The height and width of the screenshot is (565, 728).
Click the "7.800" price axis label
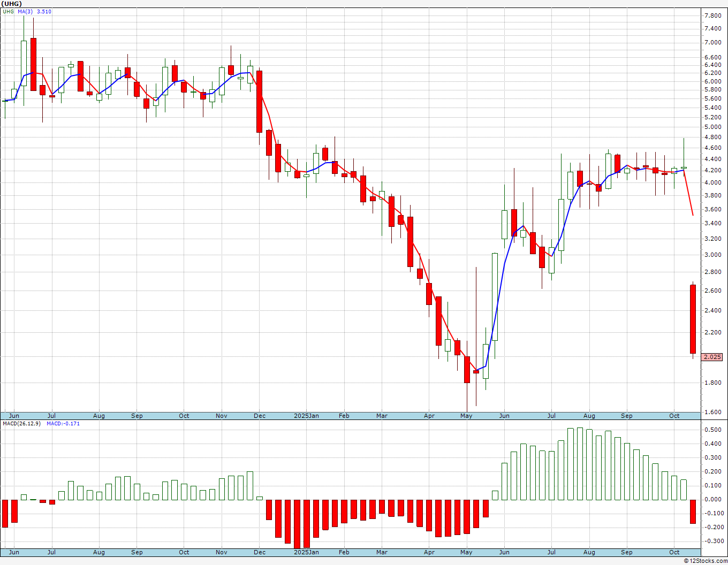pyautogui.click(x=712, y=16)
